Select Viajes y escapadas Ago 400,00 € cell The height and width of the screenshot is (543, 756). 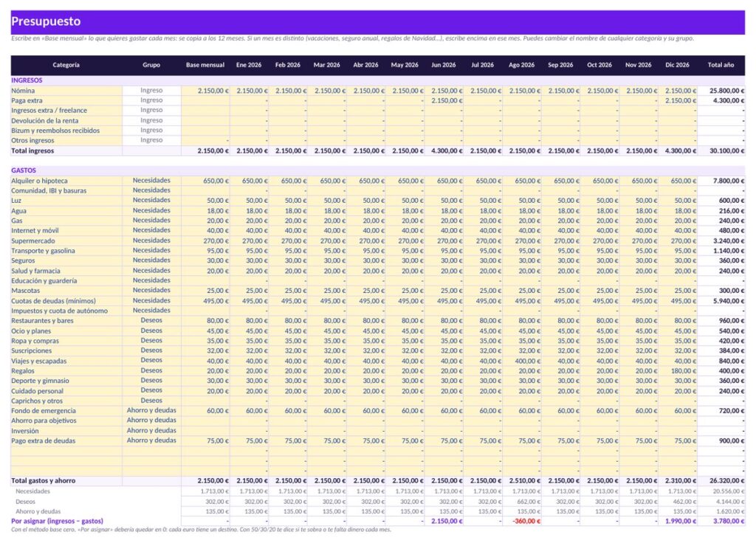click(x=522, y=361)
